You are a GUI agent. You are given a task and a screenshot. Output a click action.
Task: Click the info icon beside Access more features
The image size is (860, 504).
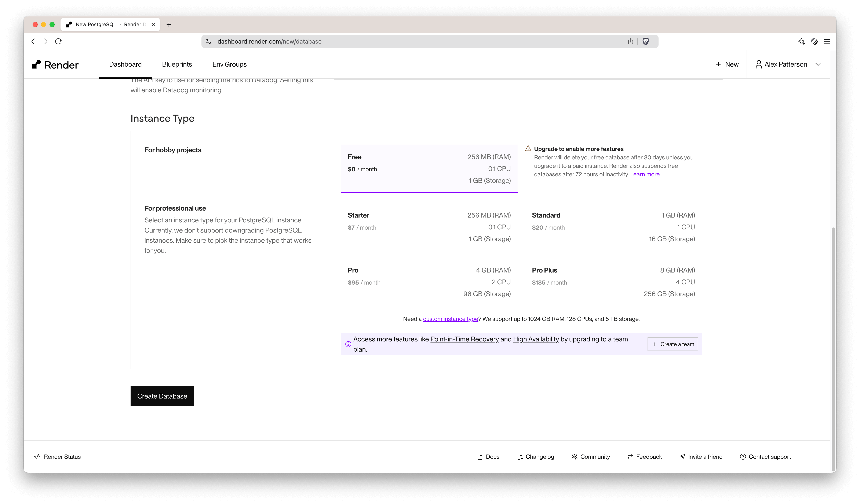click(x=348, y=344)
